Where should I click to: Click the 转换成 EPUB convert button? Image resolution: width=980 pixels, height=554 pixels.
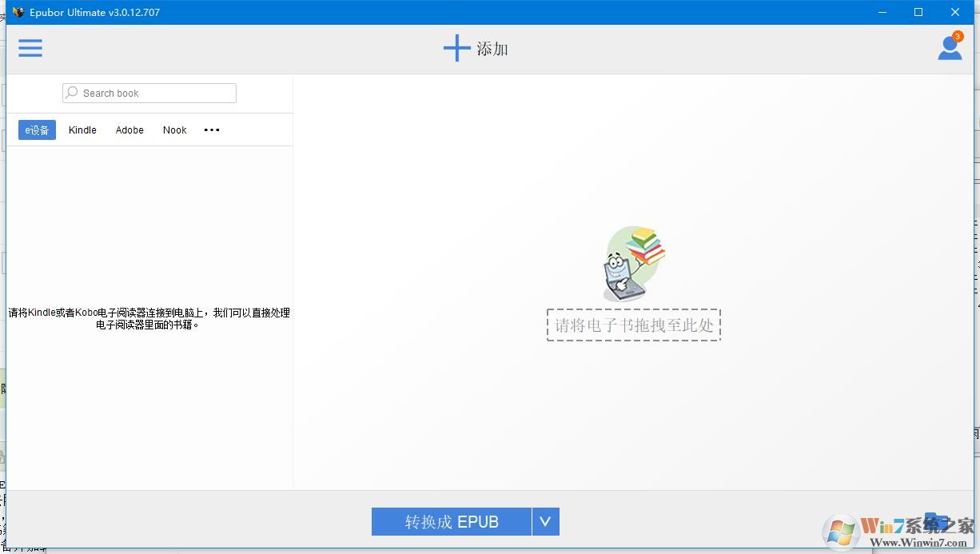[452, 522]
